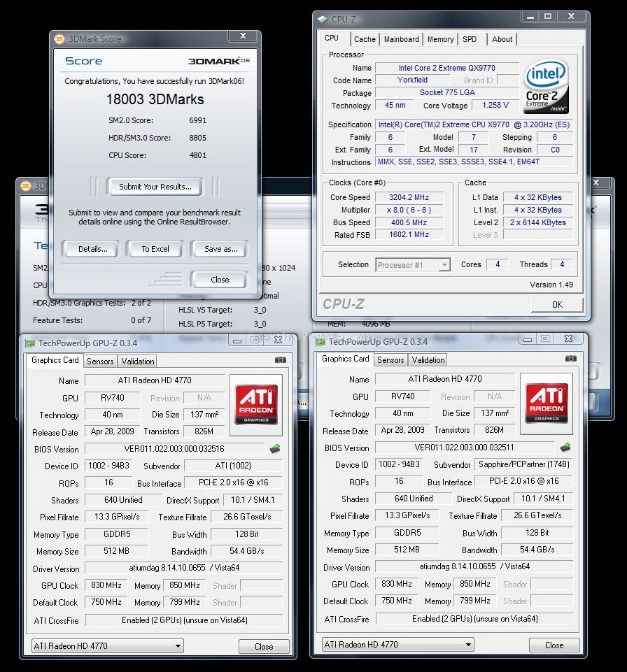Click Close button in right GPU-Z window
The image size is (627, 672).
(554, 645)
